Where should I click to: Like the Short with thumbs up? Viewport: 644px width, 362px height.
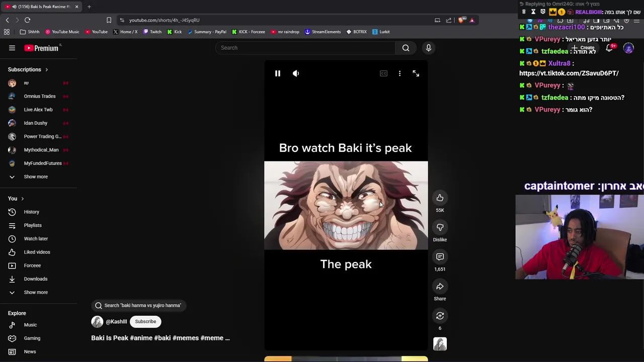[440, 198]
